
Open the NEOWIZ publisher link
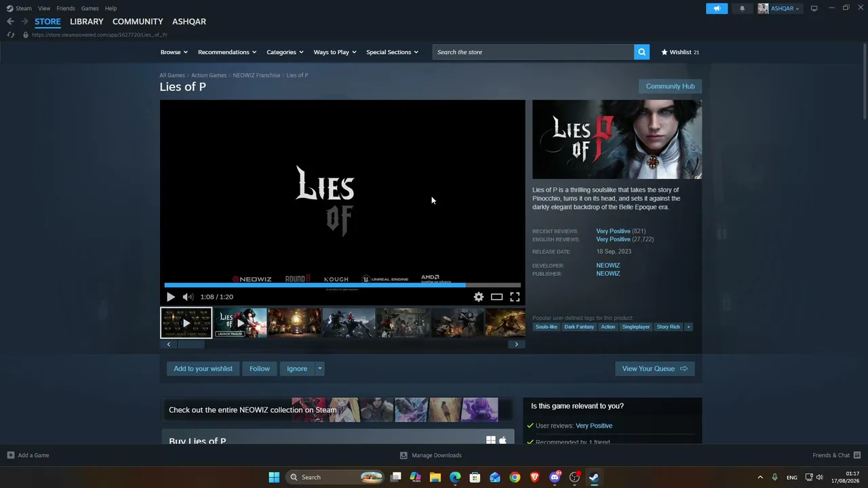pos(608,274)
